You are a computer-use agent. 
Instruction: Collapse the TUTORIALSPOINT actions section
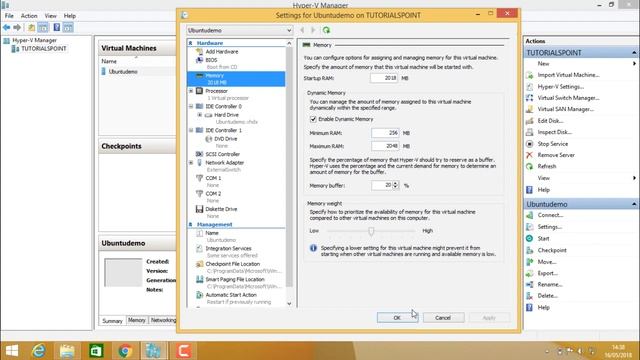coord(634,53)
